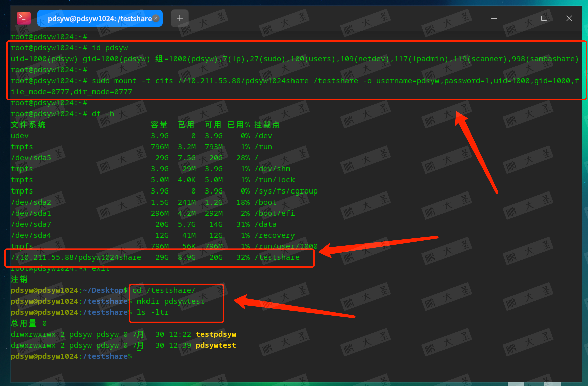Screen dimensions: 588x386
Task: Click the terminal app icon in title bar
Action: pyautogui.click(x=24, y=18)
